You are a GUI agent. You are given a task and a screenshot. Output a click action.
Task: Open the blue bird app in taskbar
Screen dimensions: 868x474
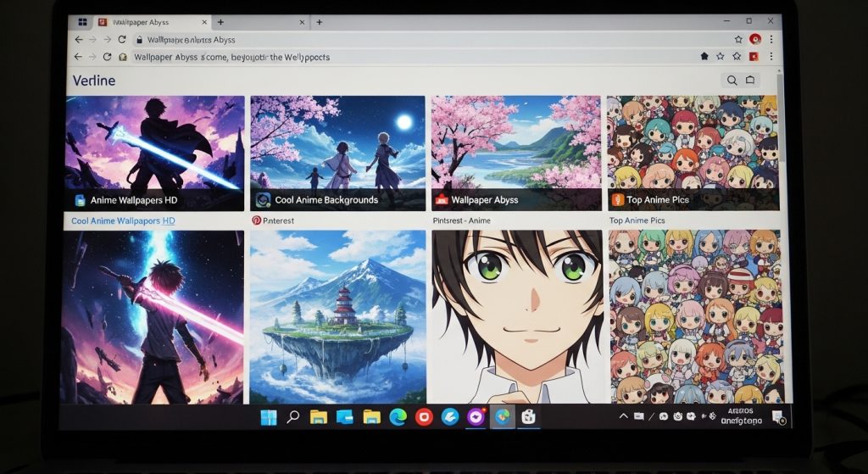click(450, 417)
